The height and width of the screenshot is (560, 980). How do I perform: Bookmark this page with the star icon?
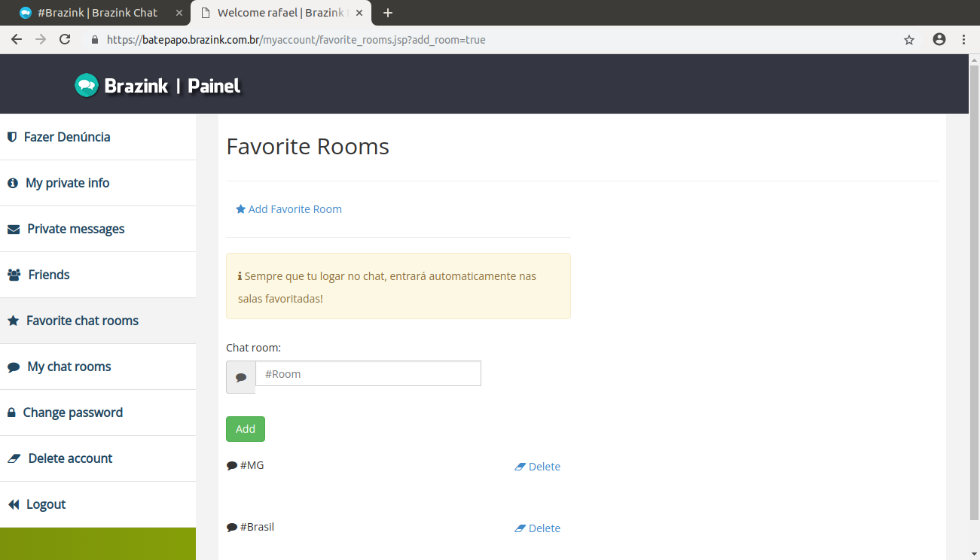pyautogui.click(x=909, y=40)
